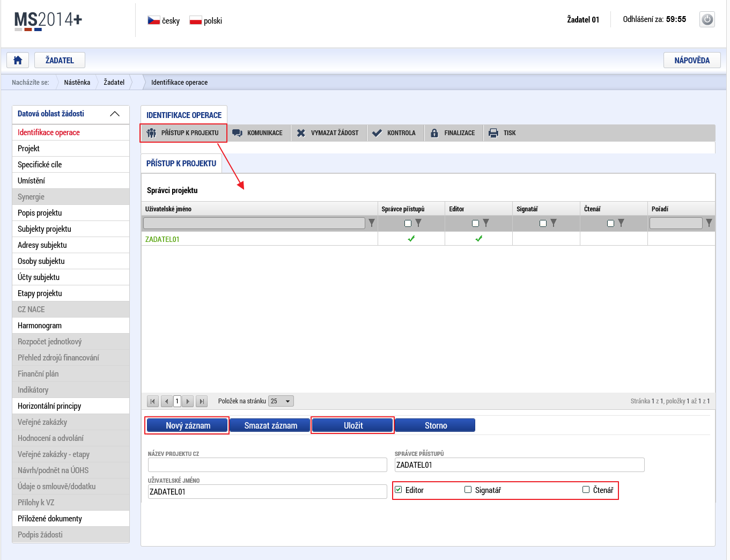Screen dimensions: 730x560
Task: Open Specifické cíle in sidebar
Action: pos(71,165)
